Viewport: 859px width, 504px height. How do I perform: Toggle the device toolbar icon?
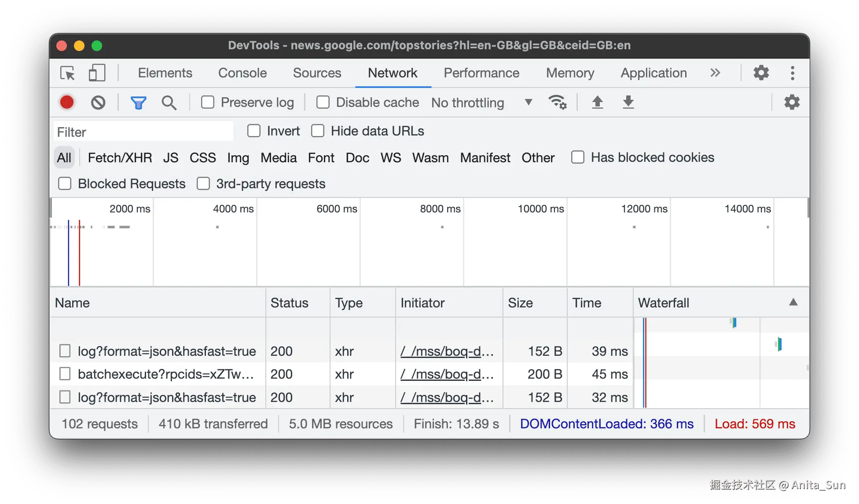click(x=97, y=73)
